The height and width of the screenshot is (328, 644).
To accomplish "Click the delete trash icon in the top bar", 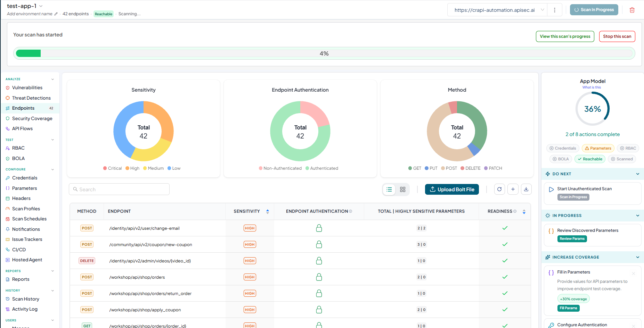I will (x=632, y=10).
